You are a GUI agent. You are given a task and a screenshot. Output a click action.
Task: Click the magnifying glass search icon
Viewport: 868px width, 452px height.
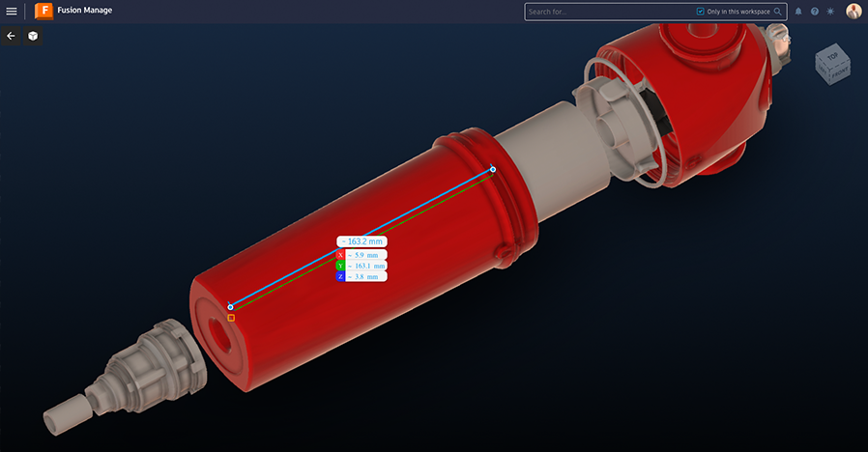[x=777, y=12]
